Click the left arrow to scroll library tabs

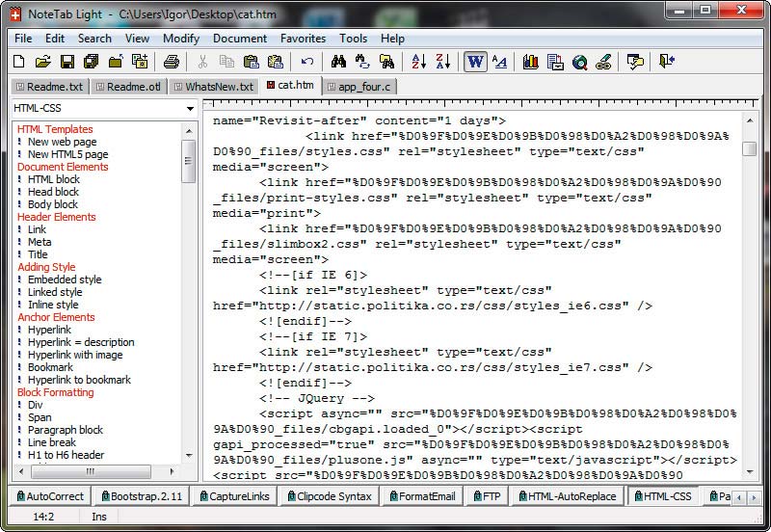[x=739, y=497]
